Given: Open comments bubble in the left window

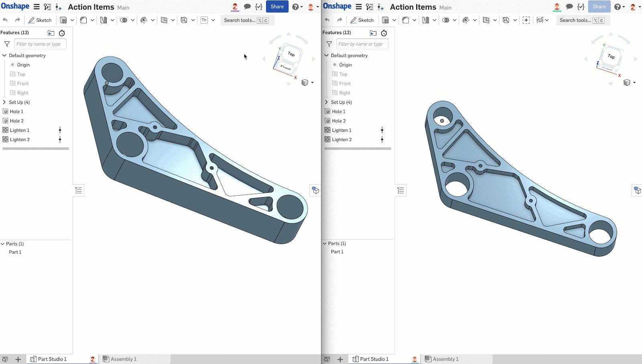Looking at the screenshot, I should (x=247, y=7).
